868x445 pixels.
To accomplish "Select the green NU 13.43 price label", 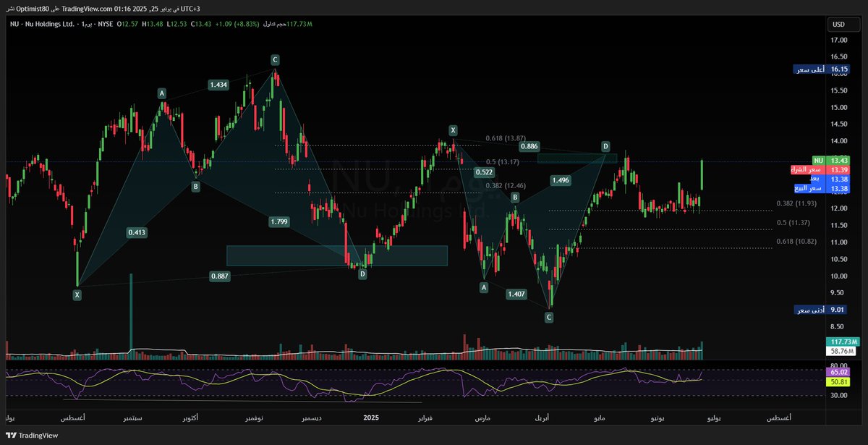I will click(830, 160).
